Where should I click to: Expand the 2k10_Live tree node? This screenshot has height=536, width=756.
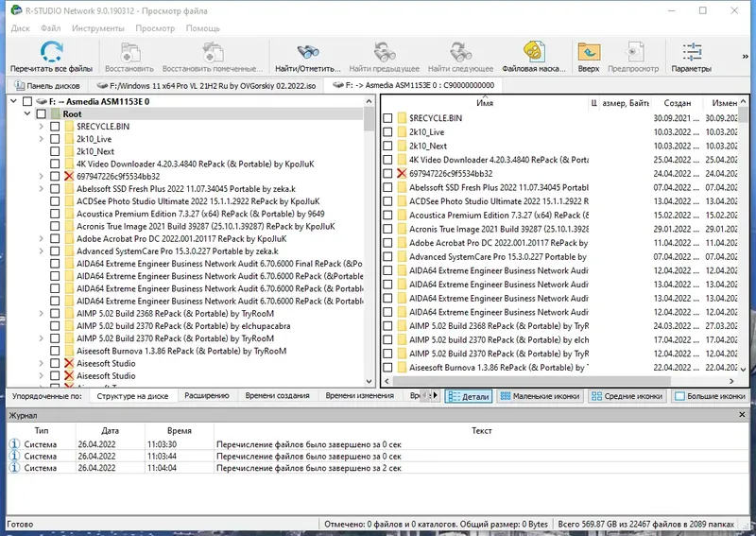42,139
